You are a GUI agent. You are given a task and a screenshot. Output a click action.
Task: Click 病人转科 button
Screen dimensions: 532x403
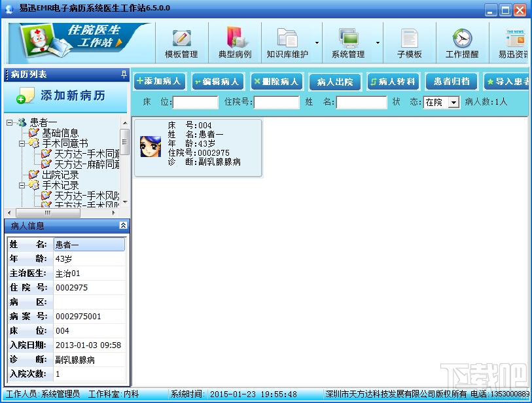393,82
